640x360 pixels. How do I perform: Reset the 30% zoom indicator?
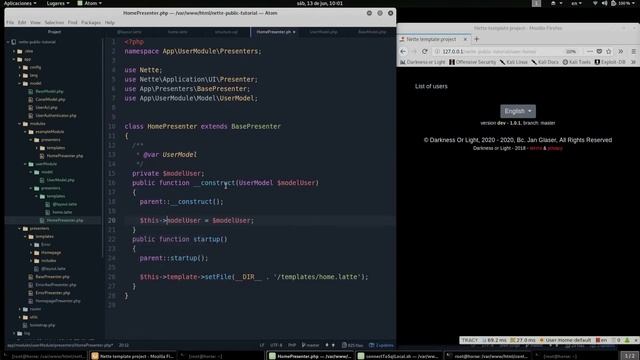(x=571, y=51)
